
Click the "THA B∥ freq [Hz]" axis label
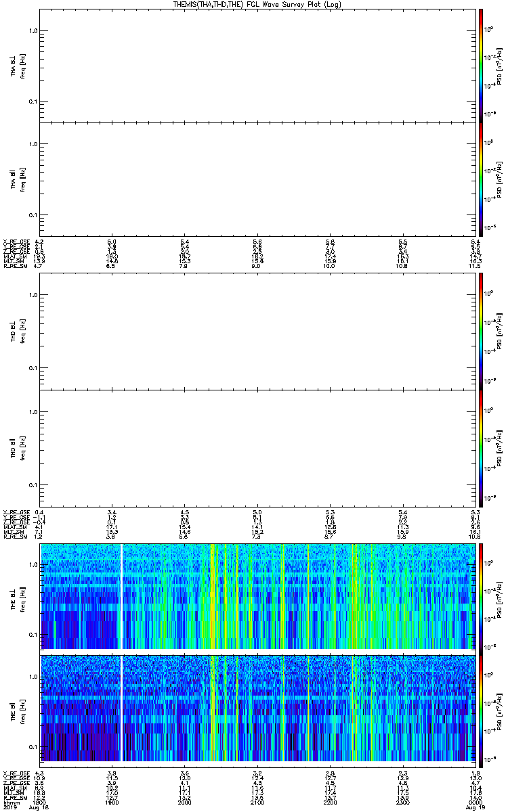pos(18,179)
